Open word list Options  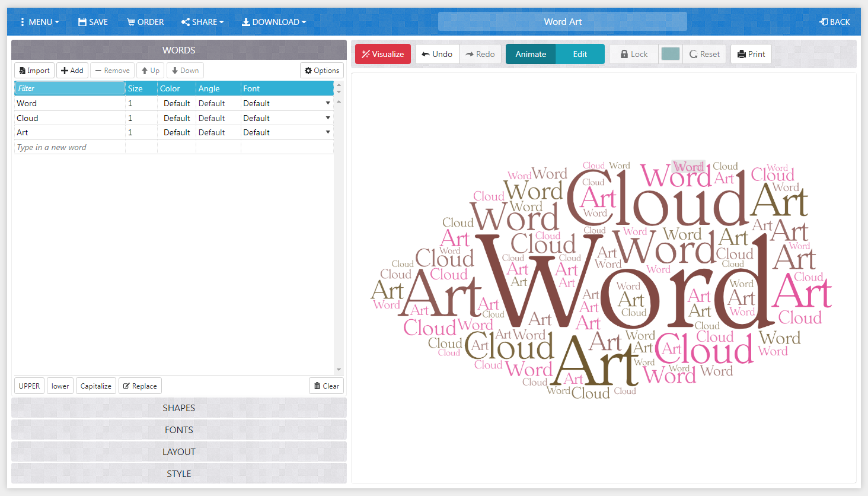(x=321, y=70)
